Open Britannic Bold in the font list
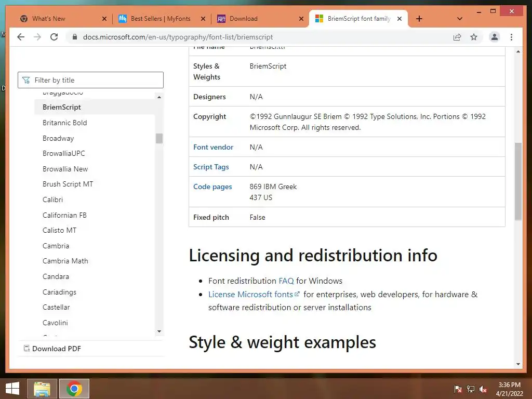 point(64,123)
